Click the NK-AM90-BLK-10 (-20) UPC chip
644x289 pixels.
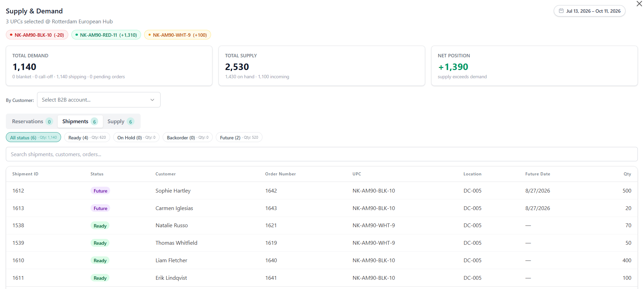click(x=37, y=35)
